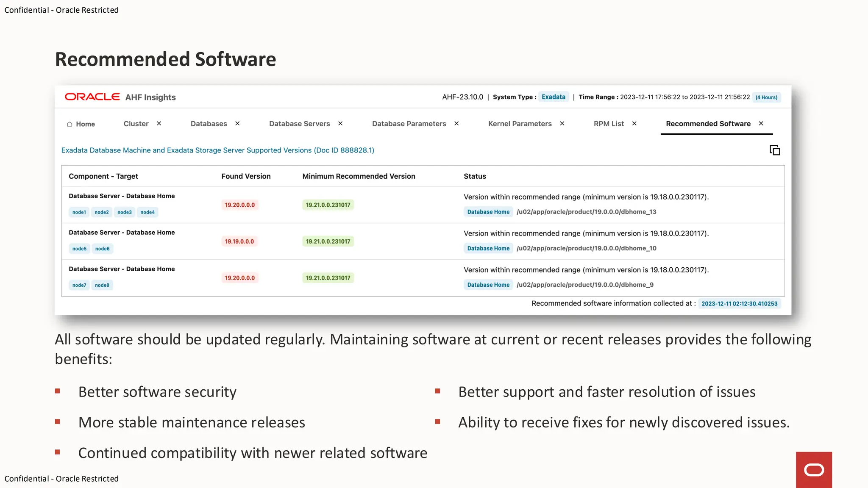Viewport: 868px width, 488px height.
Task: Click the Better software security bullet
Action: point(157,392)
